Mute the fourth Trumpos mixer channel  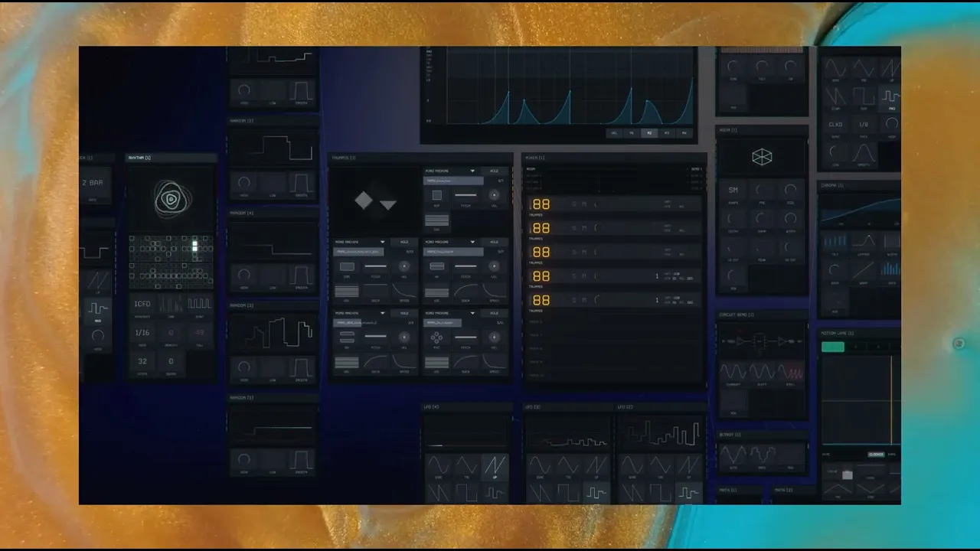(584, 275)
